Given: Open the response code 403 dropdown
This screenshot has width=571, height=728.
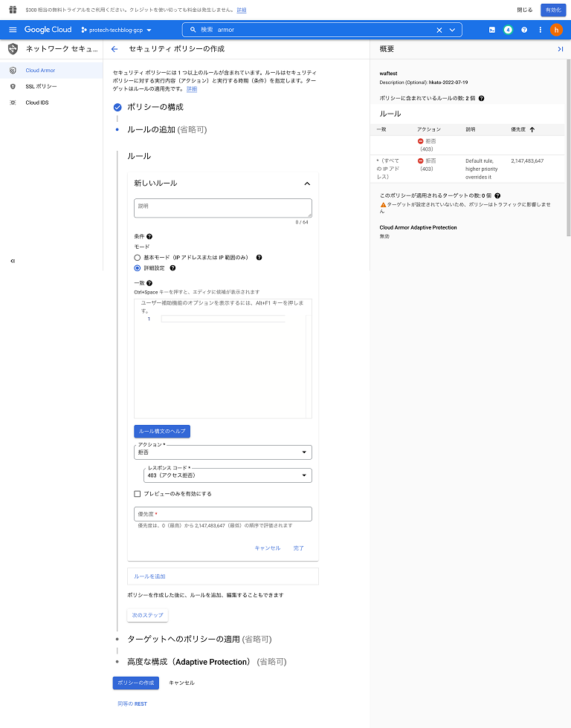Looking at the screenshot, I should (x=228, y=475).
